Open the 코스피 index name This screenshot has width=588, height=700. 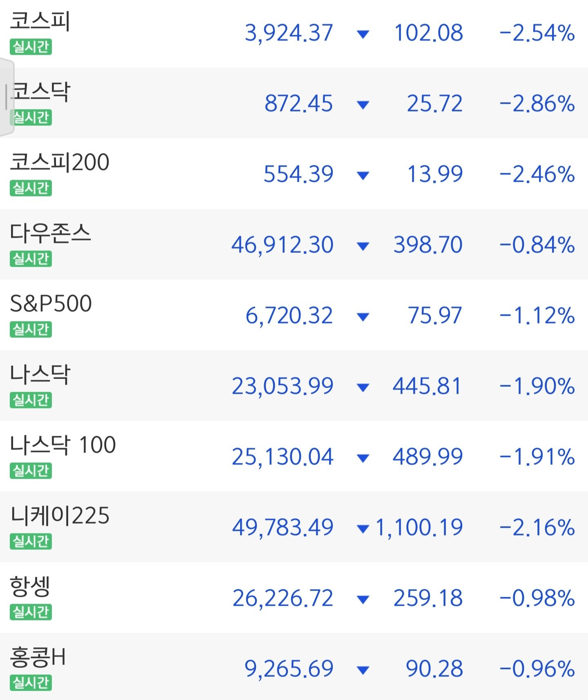(x=40, y=21)
